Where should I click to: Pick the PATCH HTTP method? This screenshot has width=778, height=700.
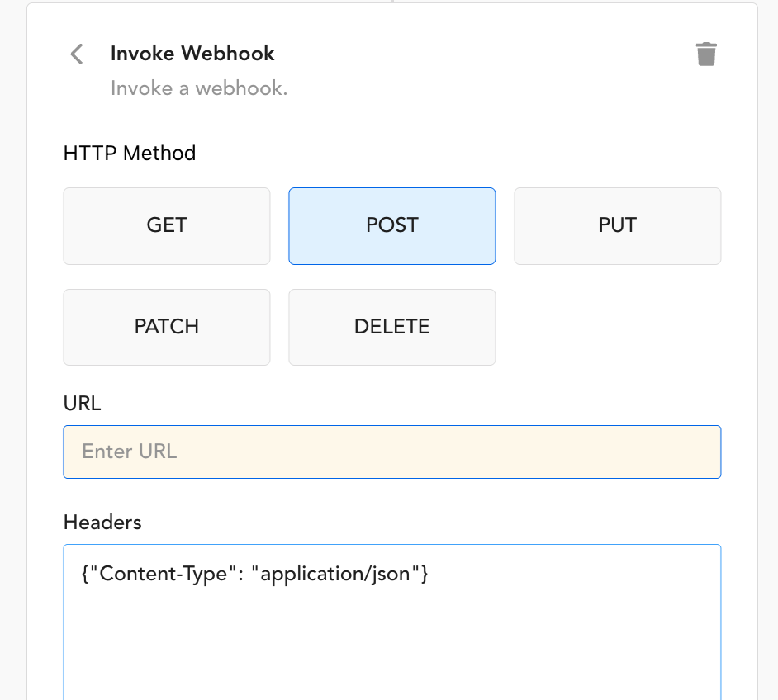click(x=167, y=327)
